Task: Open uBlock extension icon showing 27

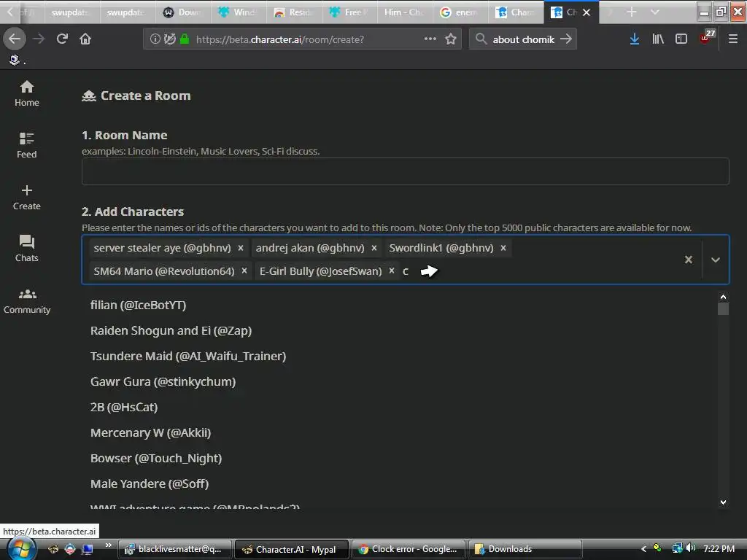Action: [x=707, y=37]
